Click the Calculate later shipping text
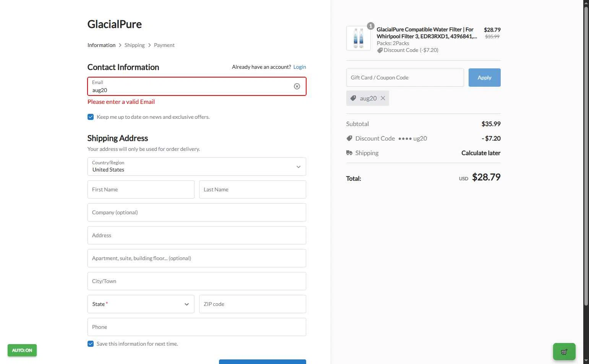The width and height of the screenshot is (589, 364). [481, 153]
